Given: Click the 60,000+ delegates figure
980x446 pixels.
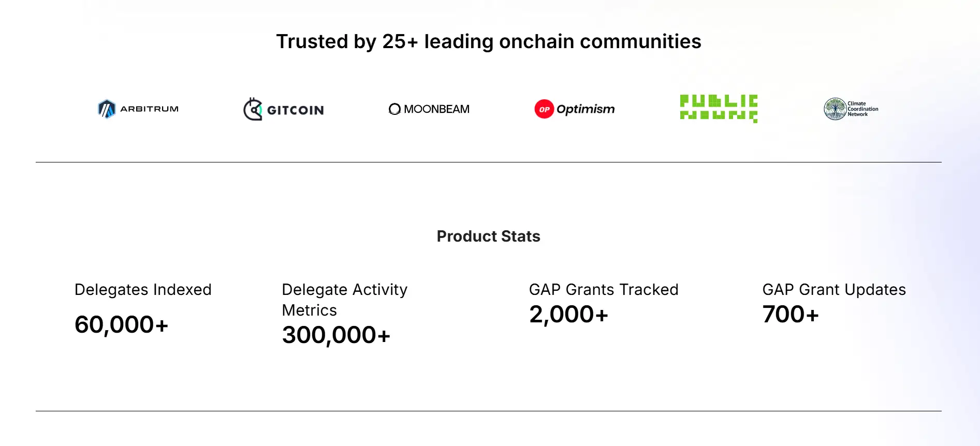Looking at the screenshot, I should 122,325.
